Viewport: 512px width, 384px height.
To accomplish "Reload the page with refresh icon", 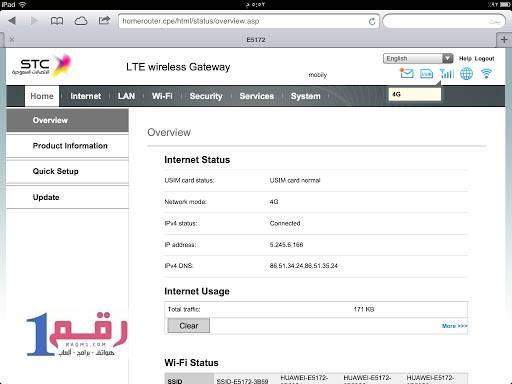I will (372, 21).
